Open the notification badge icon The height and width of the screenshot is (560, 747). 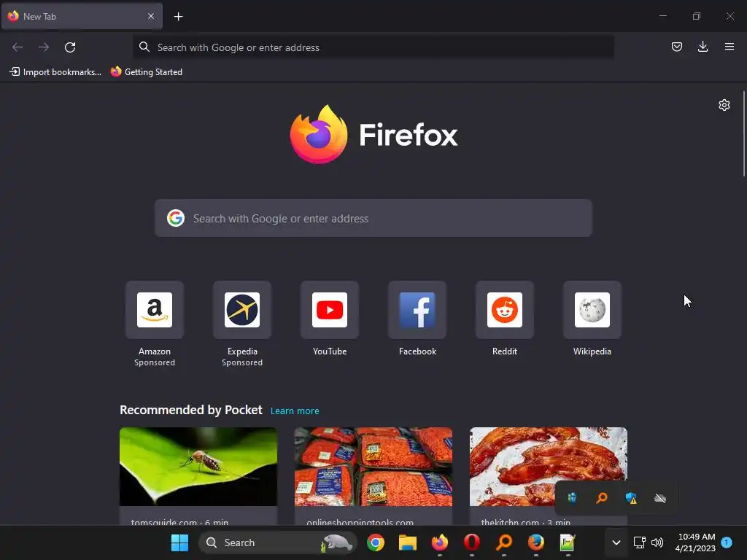[x=727, y=542]
